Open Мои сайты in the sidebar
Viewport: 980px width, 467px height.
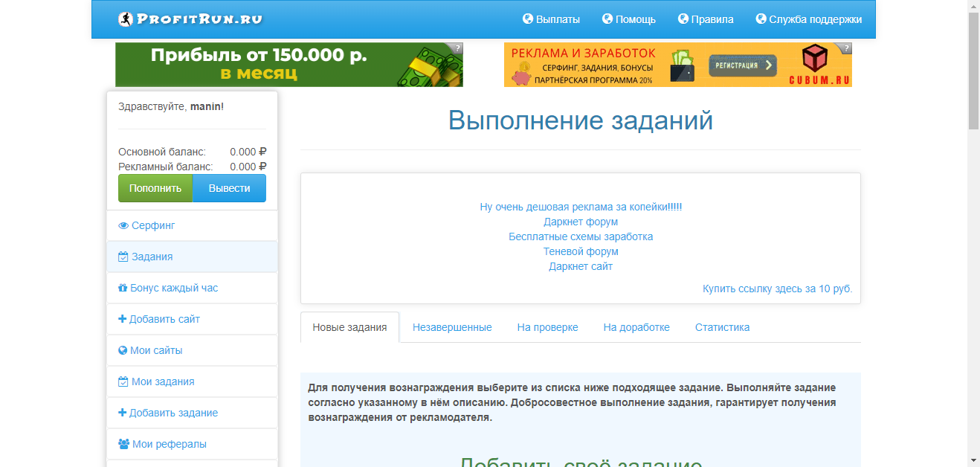pos(192,350)
